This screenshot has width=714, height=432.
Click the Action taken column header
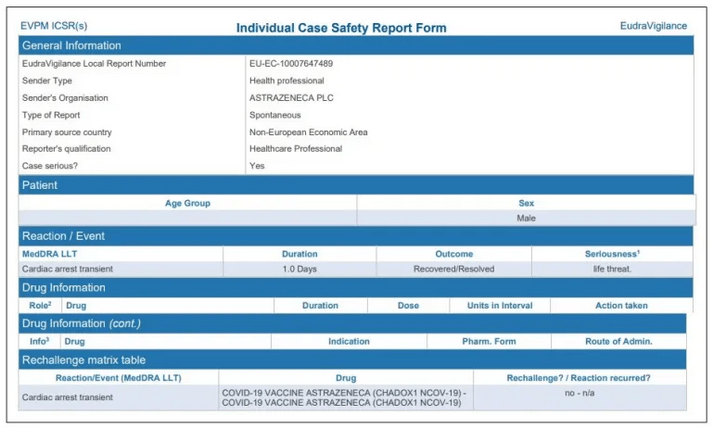[x=621, y=306]
